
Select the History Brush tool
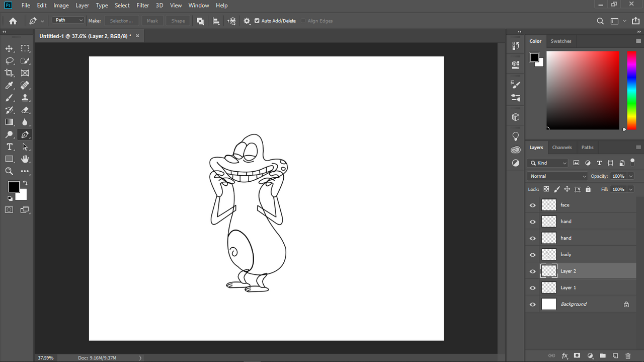click(x=9, y=110)
